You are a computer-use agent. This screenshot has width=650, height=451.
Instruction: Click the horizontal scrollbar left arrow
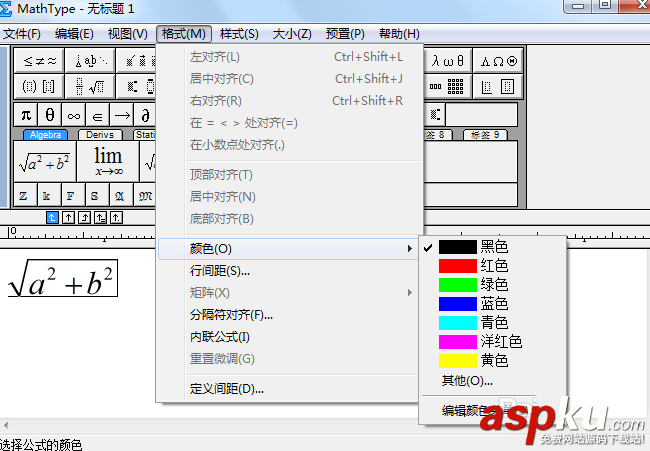click(x=6, y=425)
